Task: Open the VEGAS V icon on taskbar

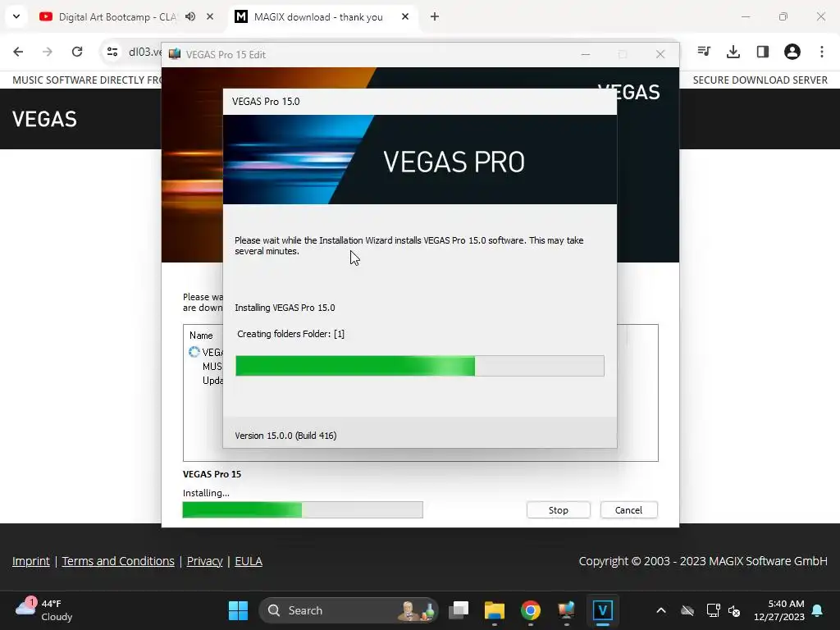Action: click(x=603, y=610)
